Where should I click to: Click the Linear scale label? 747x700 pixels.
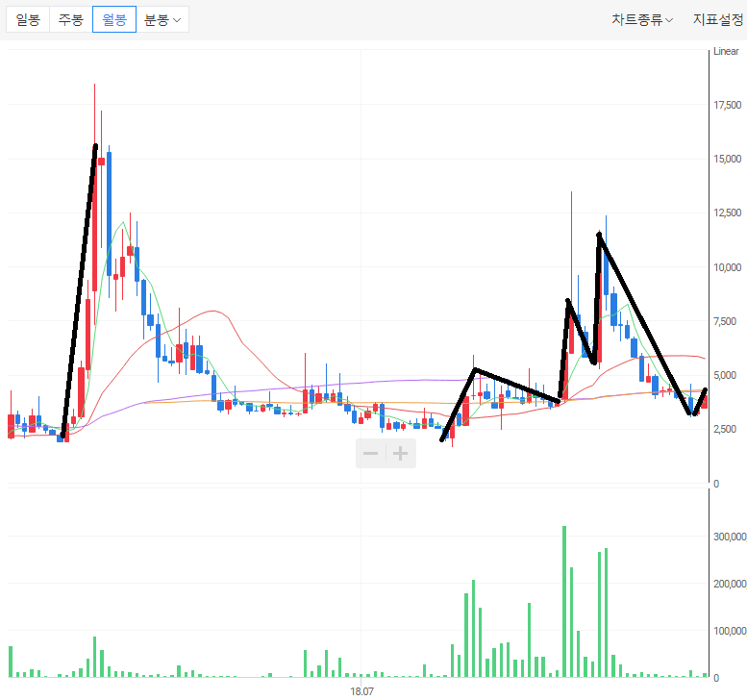point(726,51)
